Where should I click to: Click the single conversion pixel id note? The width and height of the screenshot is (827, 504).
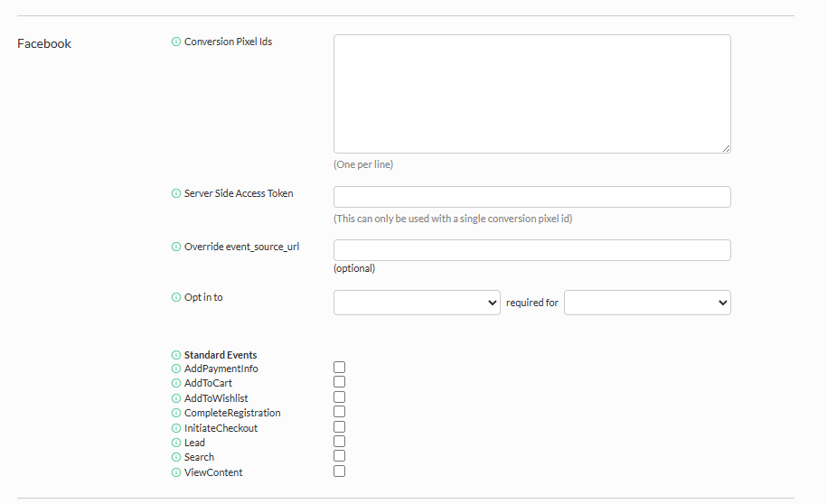453,219
